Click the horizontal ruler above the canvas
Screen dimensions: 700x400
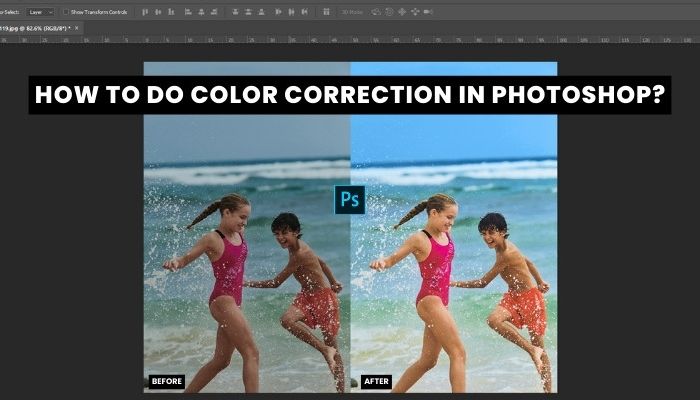(x=350, y=39)
